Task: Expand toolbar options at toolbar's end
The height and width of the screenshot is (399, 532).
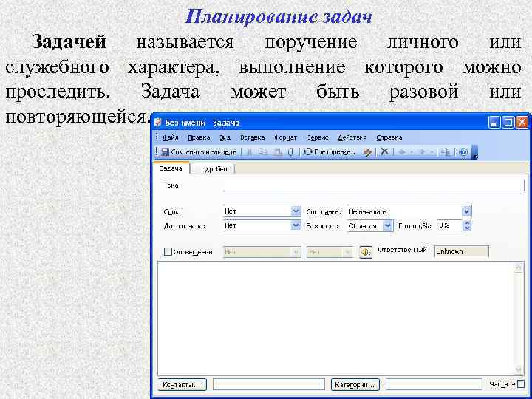Action: (x=475, y=153)
